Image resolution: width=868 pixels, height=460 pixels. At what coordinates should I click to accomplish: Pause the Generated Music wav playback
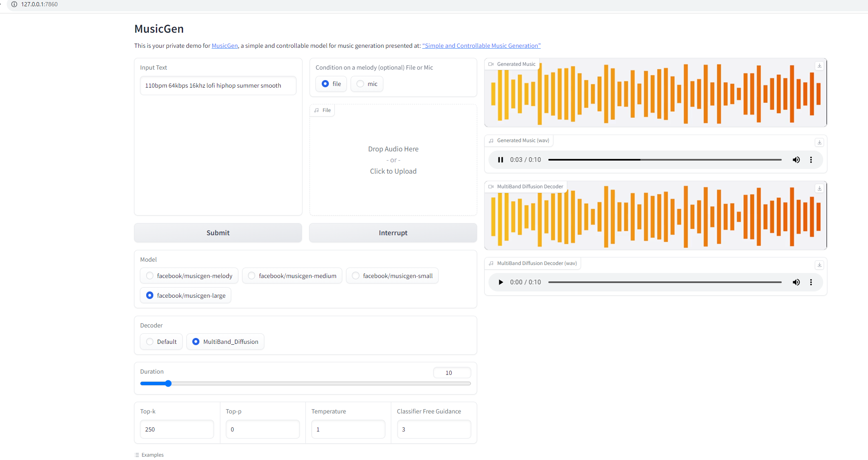coord(501,160)
